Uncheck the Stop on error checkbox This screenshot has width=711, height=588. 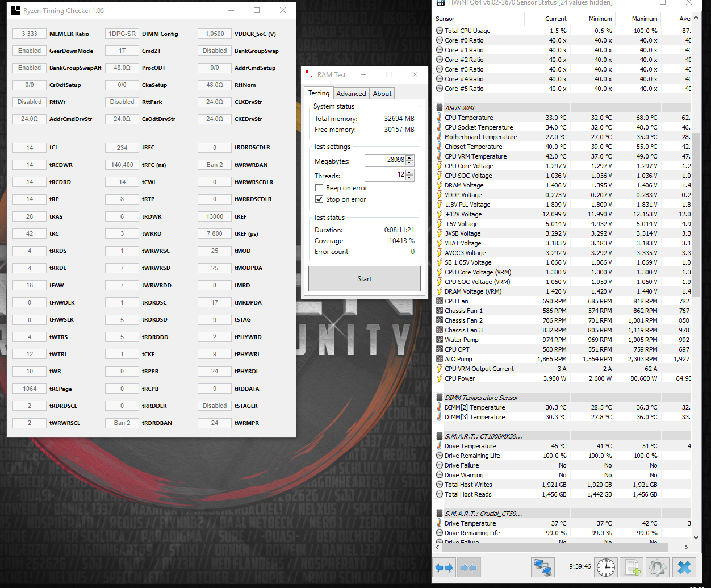[319, 199]
